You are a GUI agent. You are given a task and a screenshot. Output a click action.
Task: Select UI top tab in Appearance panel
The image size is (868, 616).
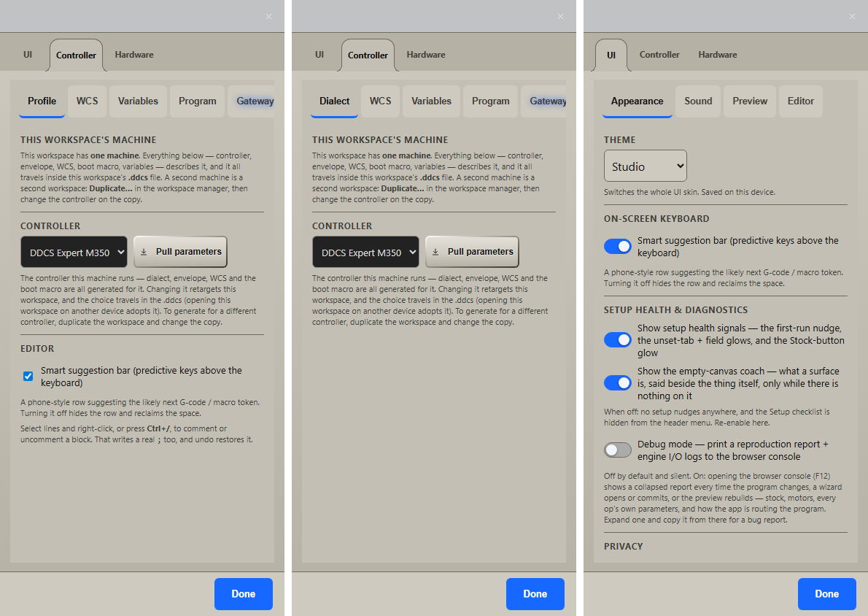coord(611,55)
